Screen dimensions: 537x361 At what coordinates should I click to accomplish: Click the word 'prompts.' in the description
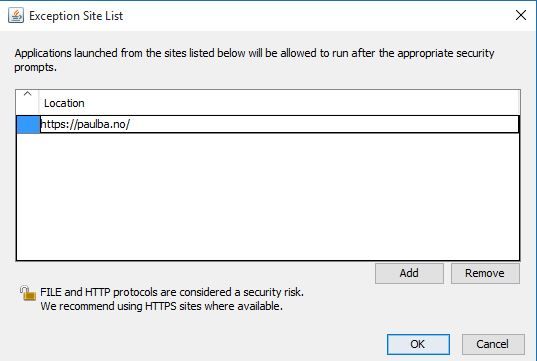click(35, 67)
